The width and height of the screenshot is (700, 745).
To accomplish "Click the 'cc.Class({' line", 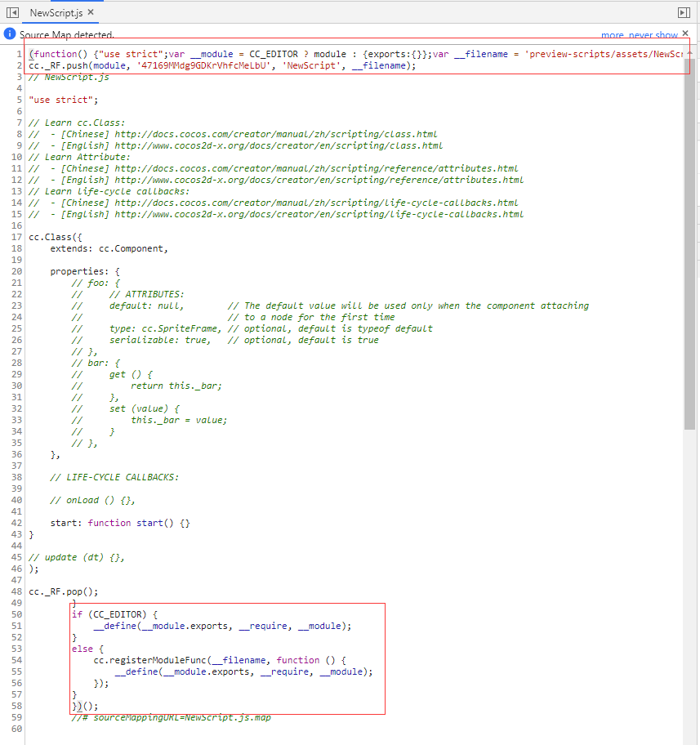I will 55,237.
